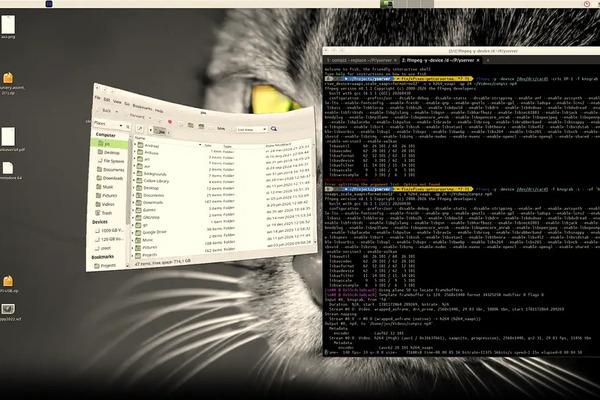Open the Go menu in file manager
The image size is (600, 400).
pos(127,104)
